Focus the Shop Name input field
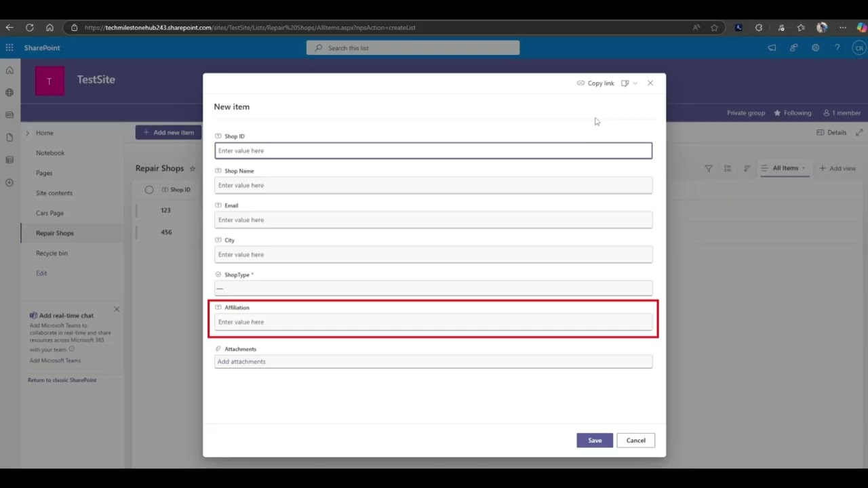 (x=433, y=185)
